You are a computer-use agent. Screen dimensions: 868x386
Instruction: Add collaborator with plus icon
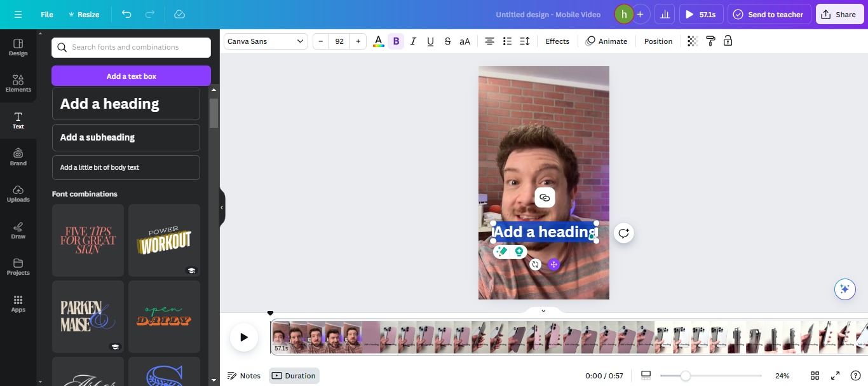pyautogui.click(x=640, y=14)
